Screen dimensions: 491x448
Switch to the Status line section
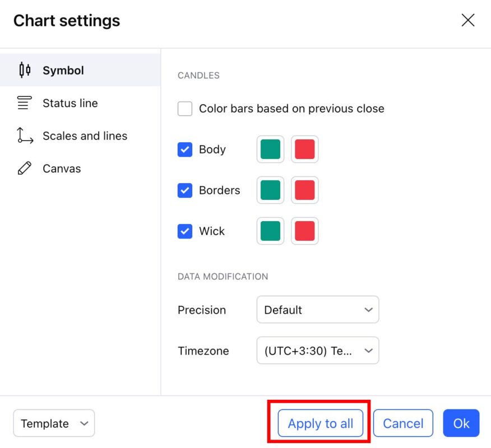70,102
